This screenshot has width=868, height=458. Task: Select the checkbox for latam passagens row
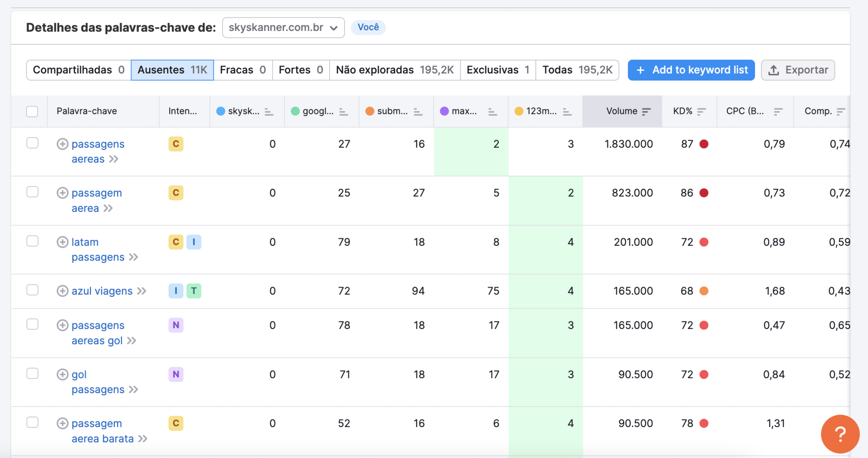(x=32, y=241)
